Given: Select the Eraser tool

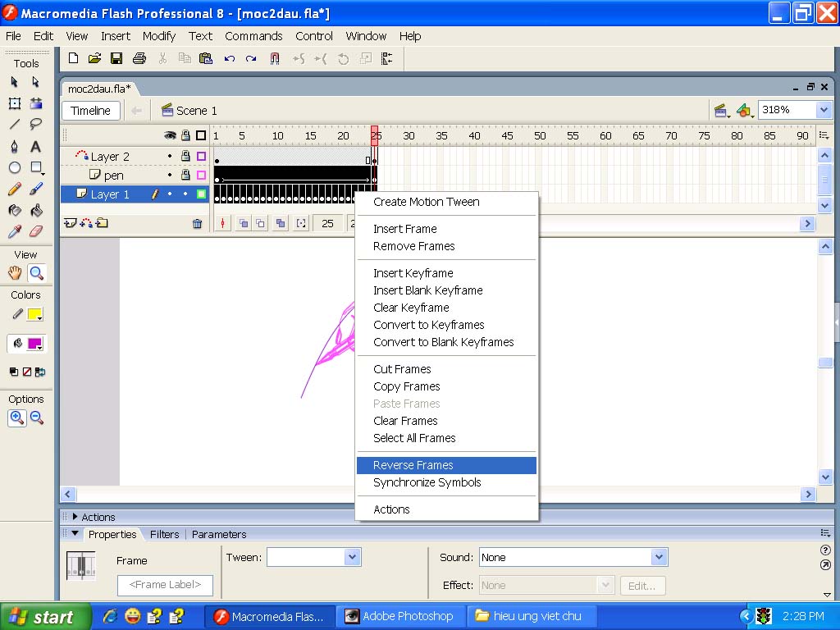Looking at the screenshot, I should click(x=36, y=232).
